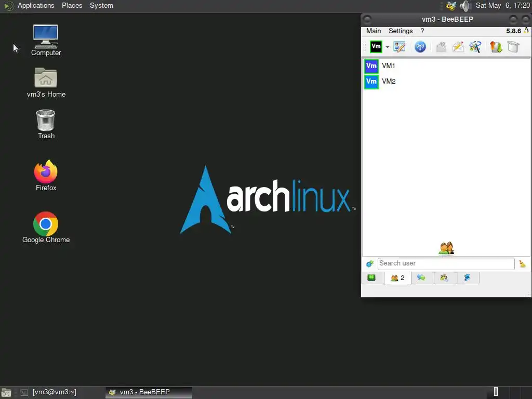This screenshot has width=532, height=399.
Task: Switch to the Groups tab
Action: [x=445, y=278]
